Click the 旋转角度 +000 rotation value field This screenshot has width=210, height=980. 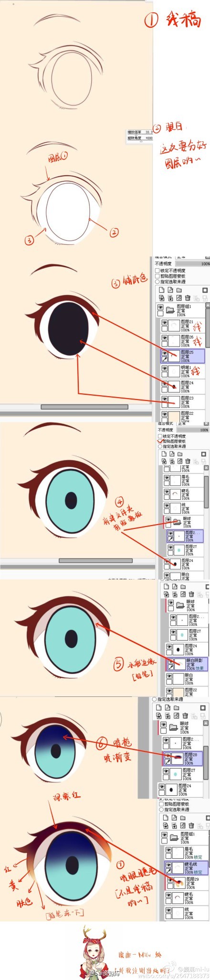[149, 138]
